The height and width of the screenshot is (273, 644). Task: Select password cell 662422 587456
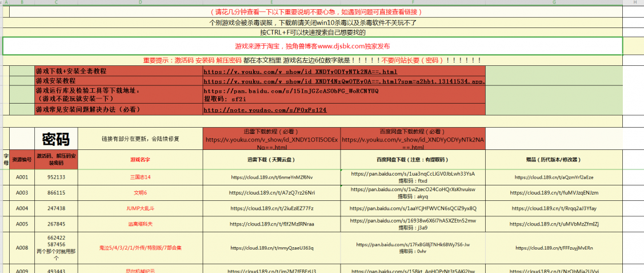[56, 248]
